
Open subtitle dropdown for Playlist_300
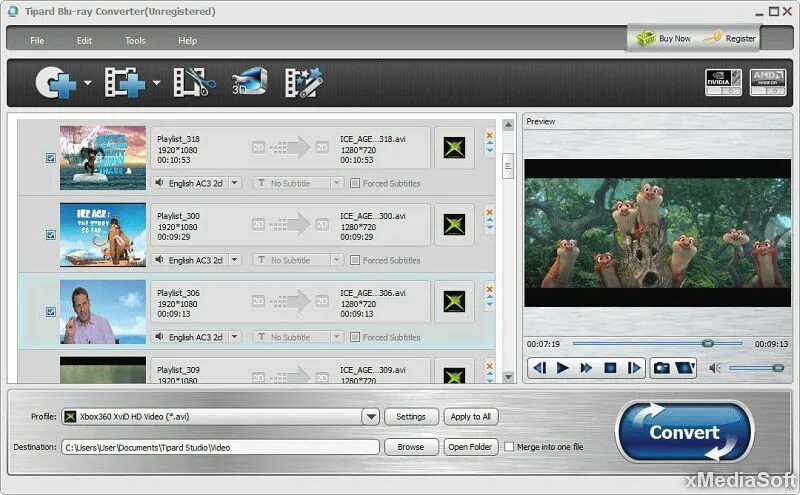pyautogui.click(x=336, y=260)
